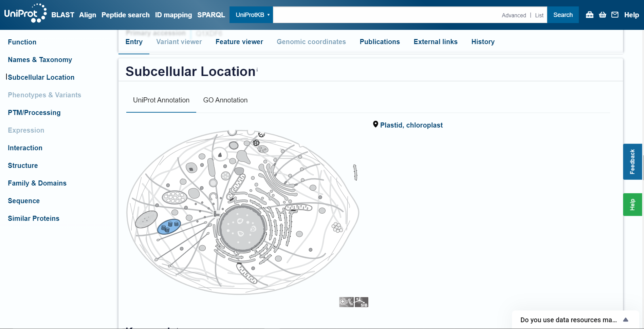Jump to Similar Proteins section
This screenshot has height=329, width=644.
[34, 218]
